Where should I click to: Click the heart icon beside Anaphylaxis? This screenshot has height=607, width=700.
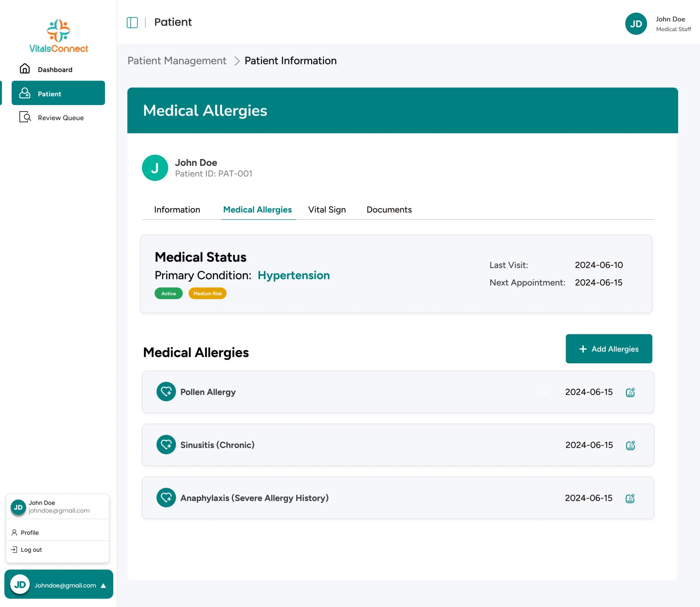click(x=166, y=497)
